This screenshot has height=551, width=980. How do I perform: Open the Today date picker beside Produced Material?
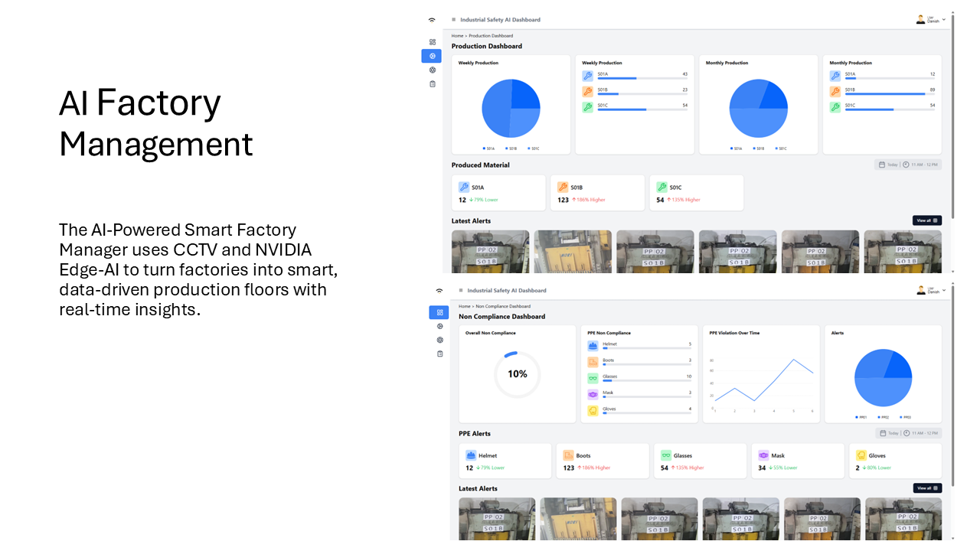point(888,165)
